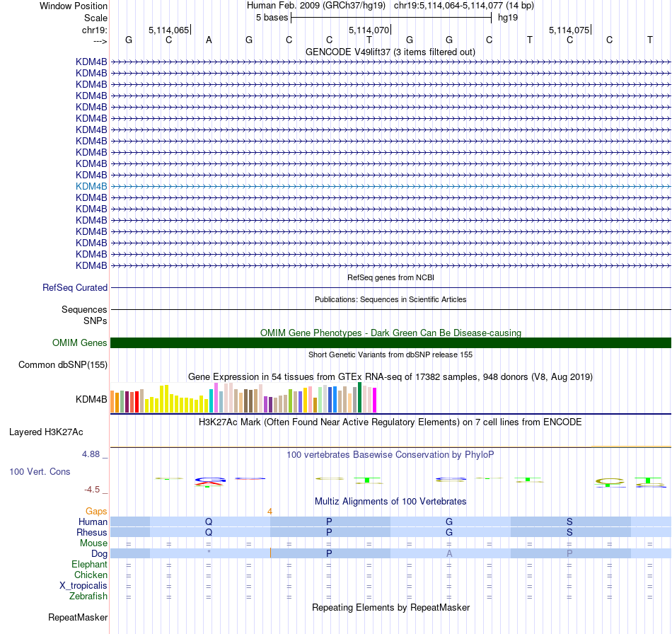Open the GTEx Gene Expression track title

[390, 377]
